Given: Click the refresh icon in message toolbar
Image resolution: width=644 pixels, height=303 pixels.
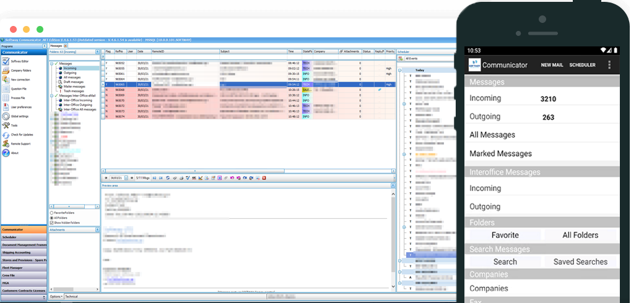Looking at the screenshot, I should 168,178.
